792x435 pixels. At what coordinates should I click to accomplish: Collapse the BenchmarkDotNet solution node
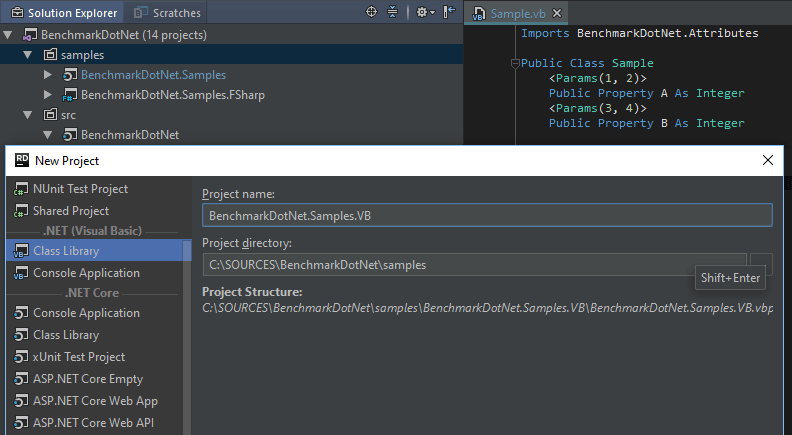(x=8, y=35)
